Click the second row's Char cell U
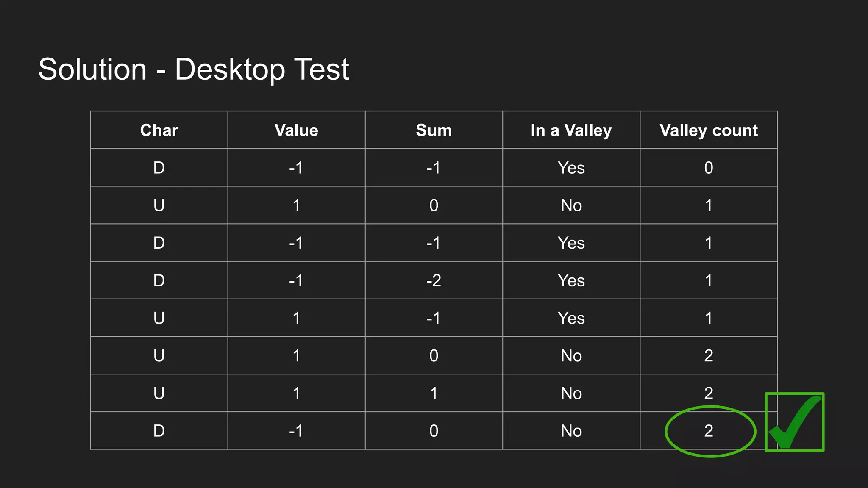868x488 pixels. click(x=159, y=205)
